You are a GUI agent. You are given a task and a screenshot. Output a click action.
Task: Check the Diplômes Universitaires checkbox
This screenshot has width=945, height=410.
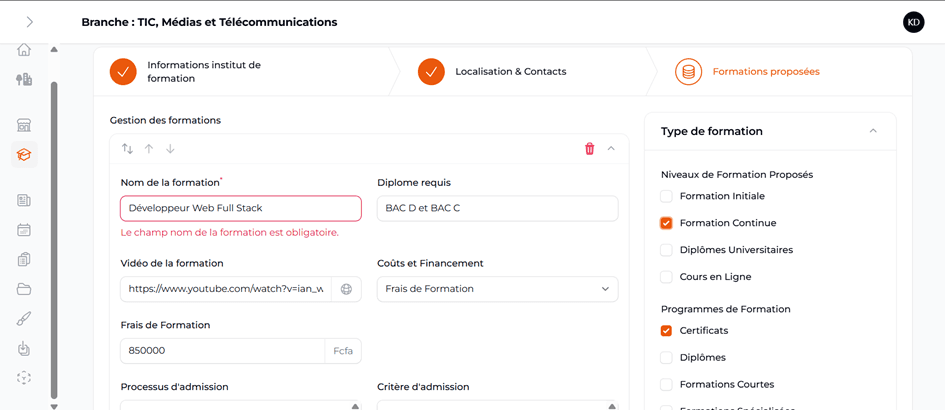(666, 250)
